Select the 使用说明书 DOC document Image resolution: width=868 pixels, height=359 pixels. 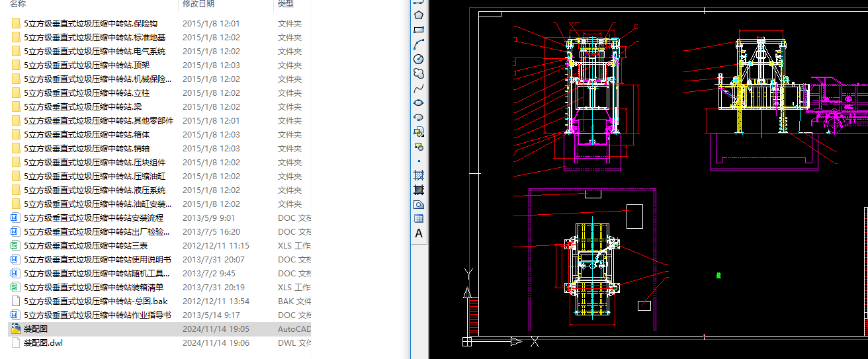97,260
